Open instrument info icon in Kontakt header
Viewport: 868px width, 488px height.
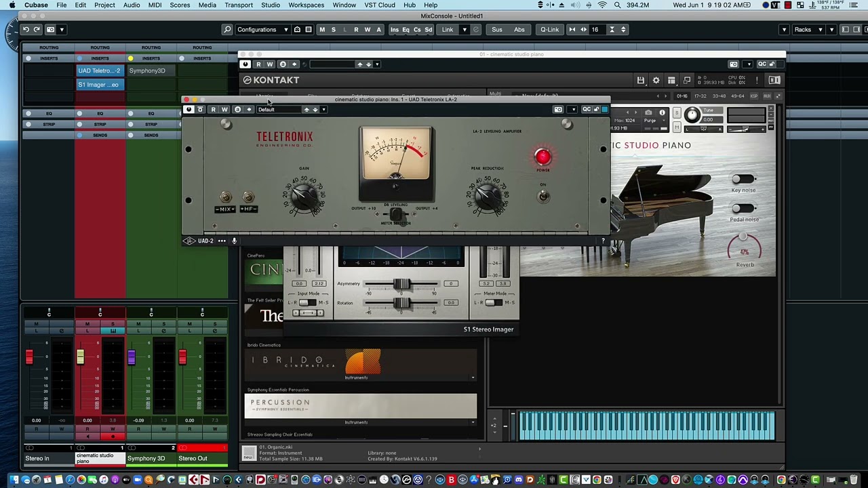click(662, 113)
